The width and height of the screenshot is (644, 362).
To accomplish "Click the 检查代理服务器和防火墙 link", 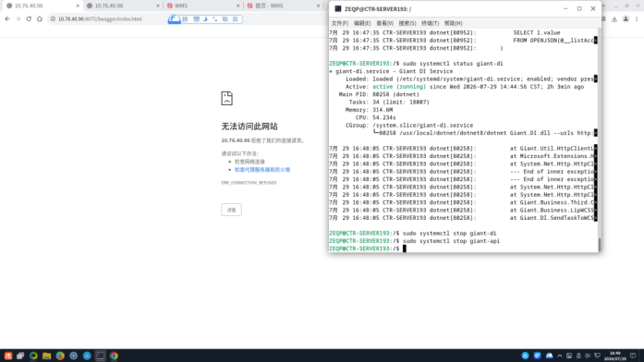I will coord(262,170).
